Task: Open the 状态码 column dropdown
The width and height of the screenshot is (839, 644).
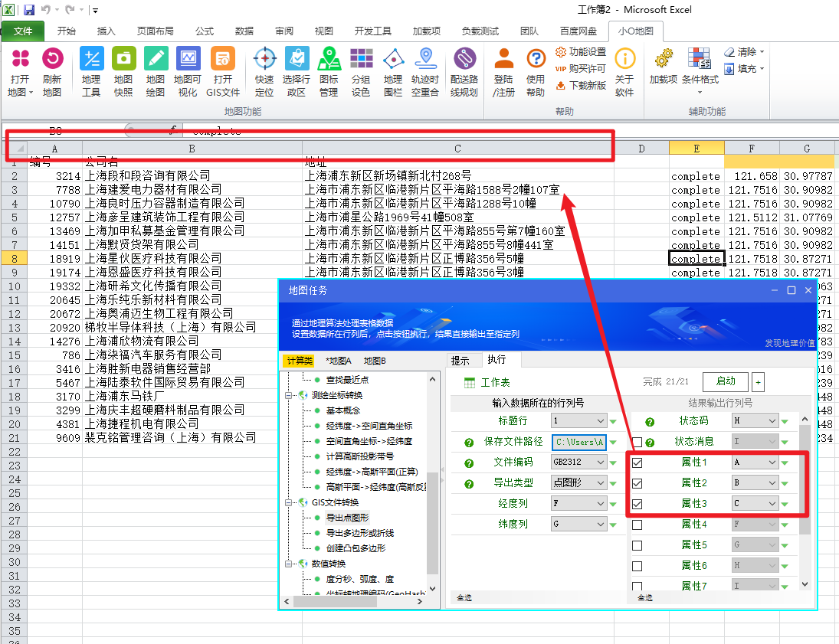Action: (755, 420)
